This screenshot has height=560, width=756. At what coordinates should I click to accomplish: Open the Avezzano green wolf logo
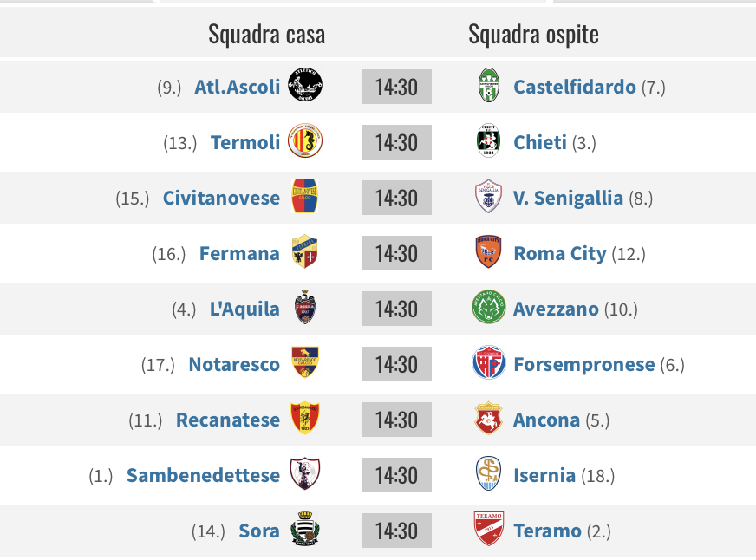pos(488,307)
